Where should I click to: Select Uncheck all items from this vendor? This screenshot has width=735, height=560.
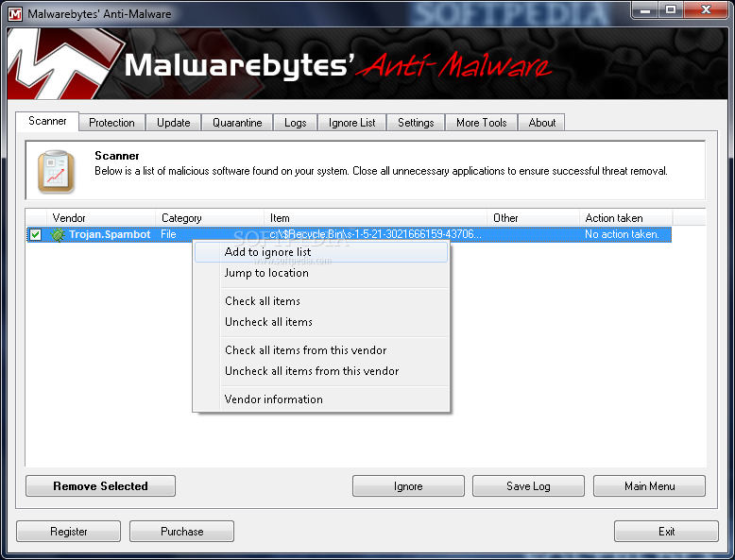click(321, 371)
